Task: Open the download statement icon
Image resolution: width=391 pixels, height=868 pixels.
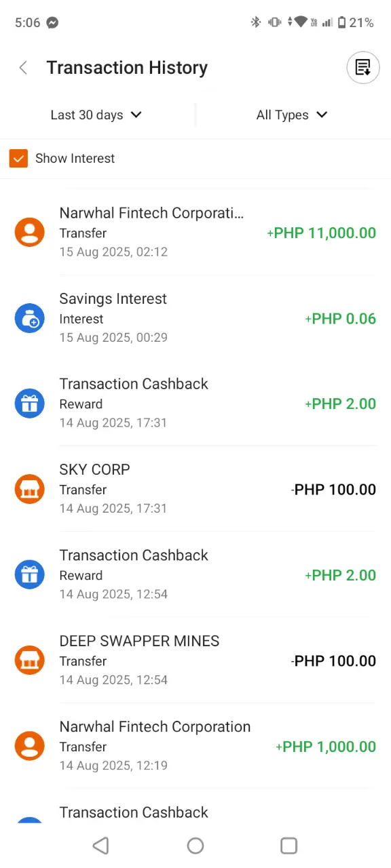Action: coord(363,68)
